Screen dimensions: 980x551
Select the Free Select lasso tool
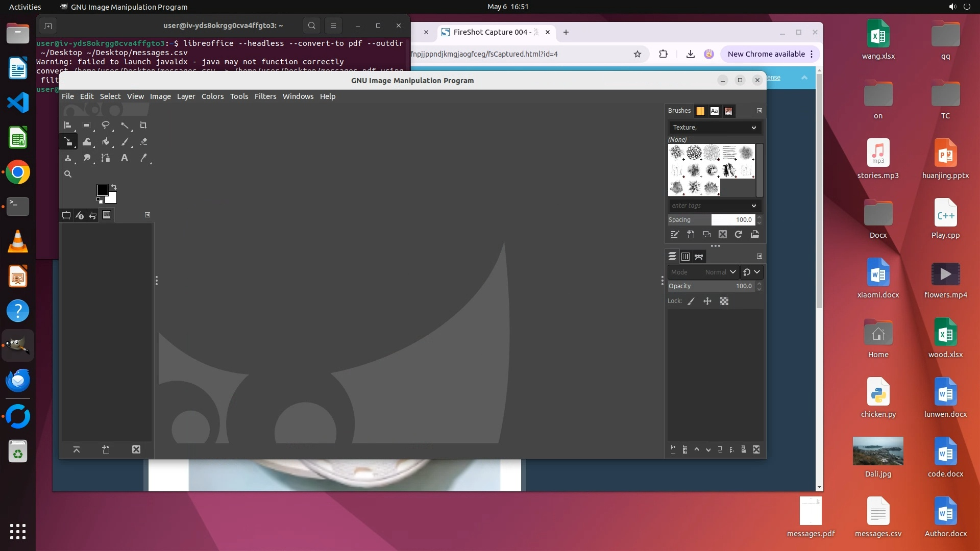click(x=106, y=125)
